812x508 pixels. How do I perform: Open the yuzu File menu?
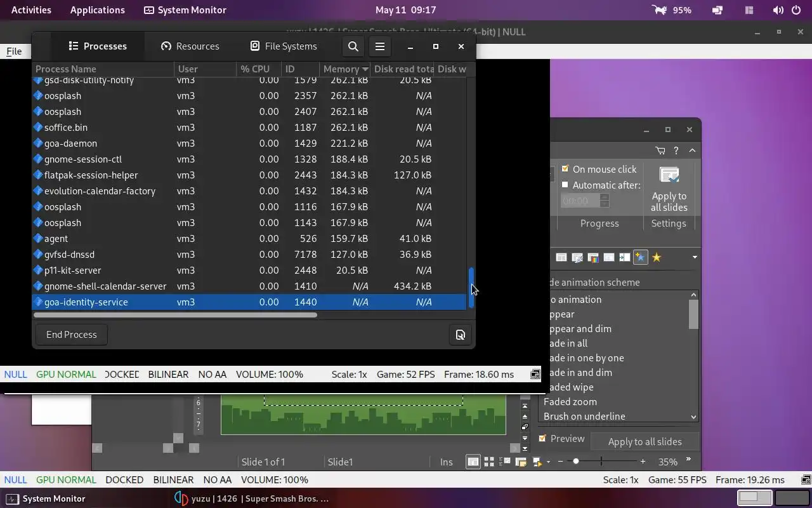click(x=14, y=51)
